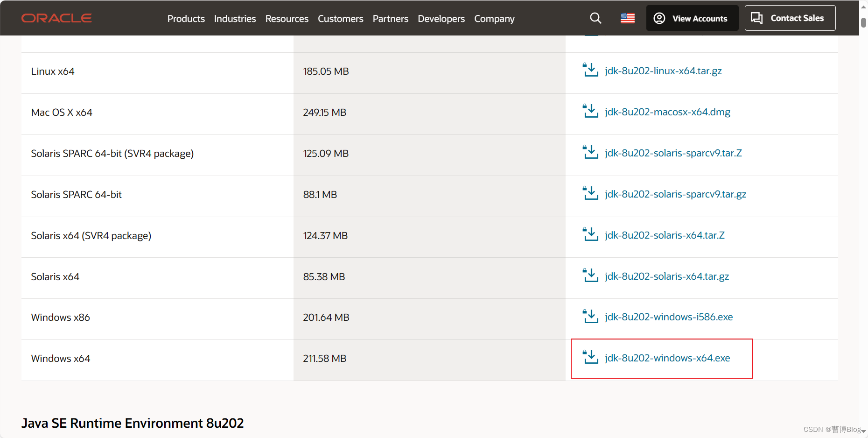Click the page scrollbar thumb

click(x=863, y=23)
